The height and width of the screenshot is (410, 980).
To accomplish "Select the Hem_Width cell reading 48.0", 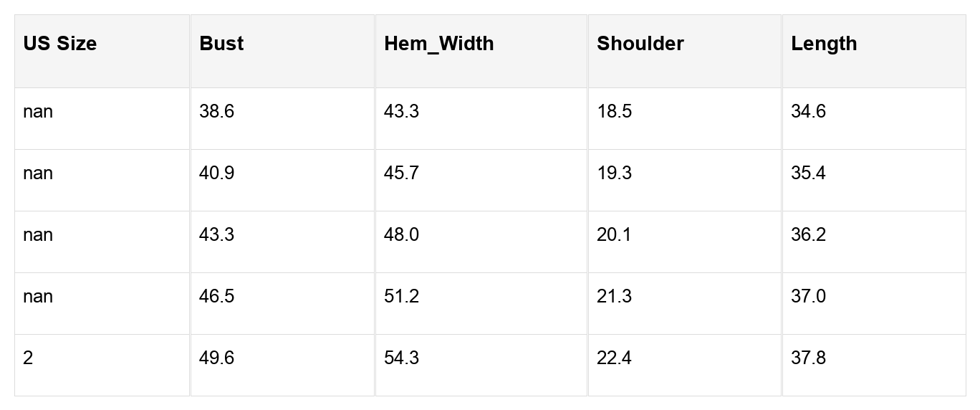I will pyautogui.click(x=401, y=235).
